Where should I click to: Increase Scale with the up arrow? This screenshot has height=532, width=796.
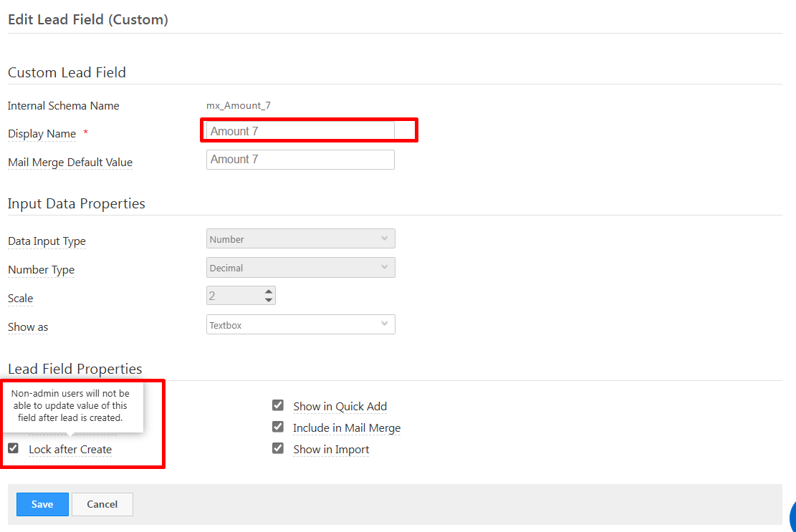point(269,291)
